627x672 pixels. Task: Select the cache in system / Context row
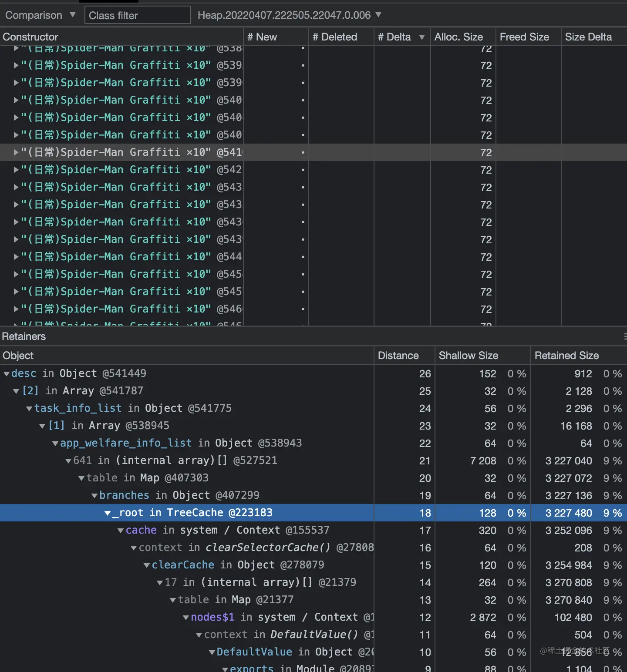coord(227,530)
